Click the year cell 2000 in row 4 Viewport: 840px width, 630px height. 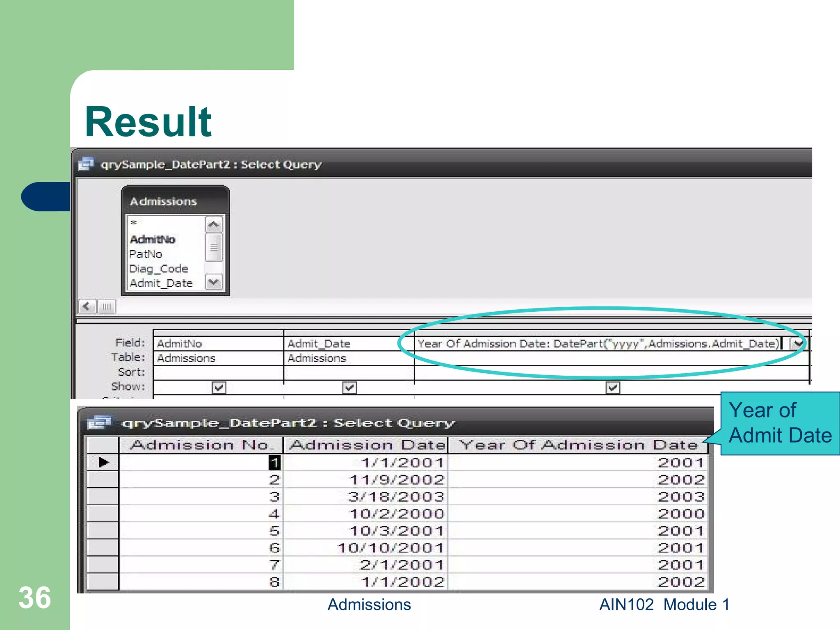pos(578,514)
